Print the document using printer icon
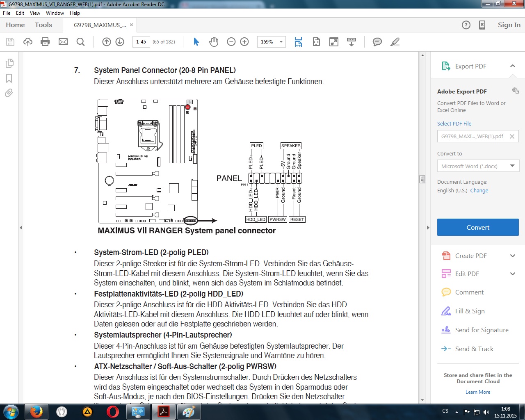The width and height of the screenshot is (525, 420). click(x=46, y=42)
